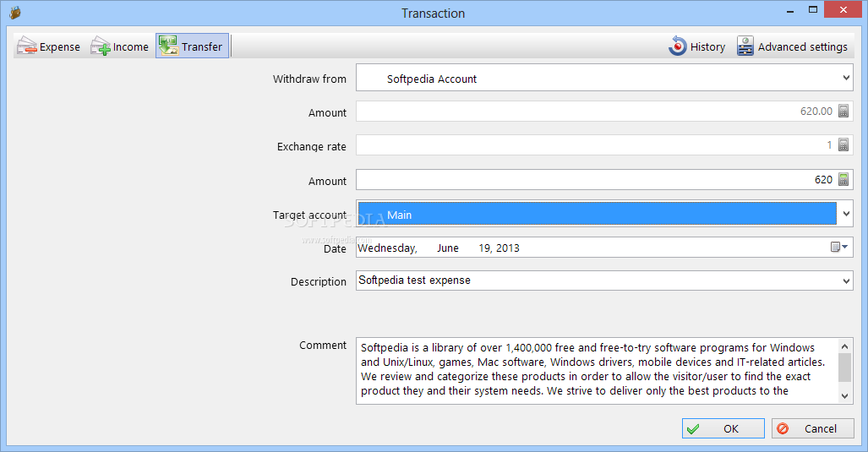Close the Transaction window
This screenshot has height=452, width=868.
click(843, 10)
